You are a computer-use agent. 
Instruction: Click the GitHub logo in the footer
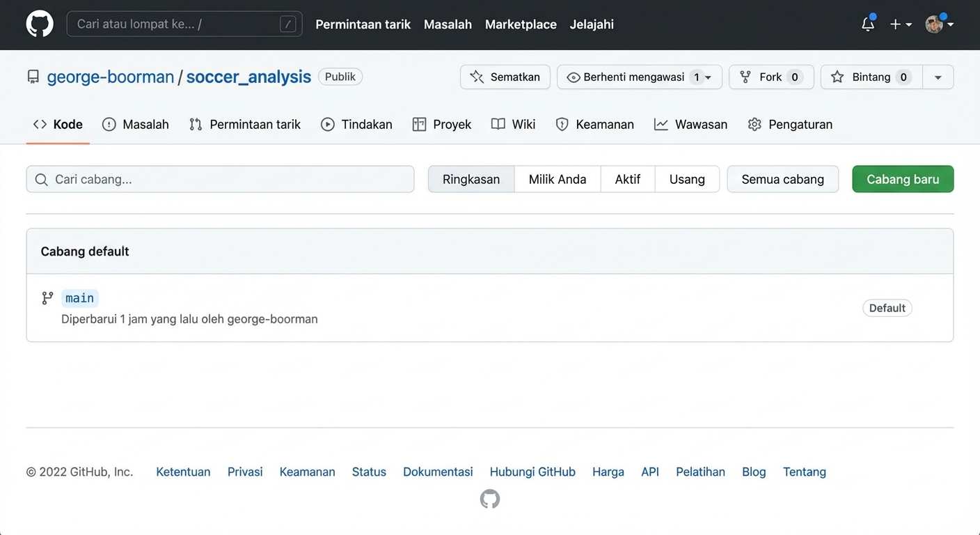click(x=490, y=499)
